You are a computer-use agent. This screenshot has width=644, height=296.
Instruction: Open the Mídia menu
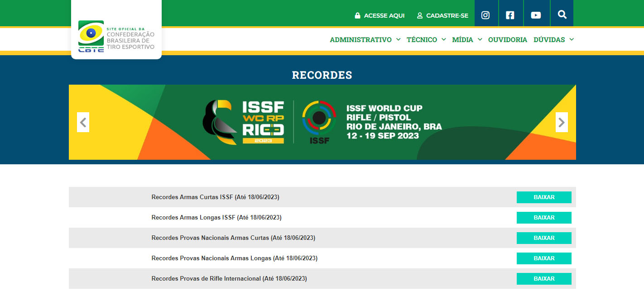462,40
